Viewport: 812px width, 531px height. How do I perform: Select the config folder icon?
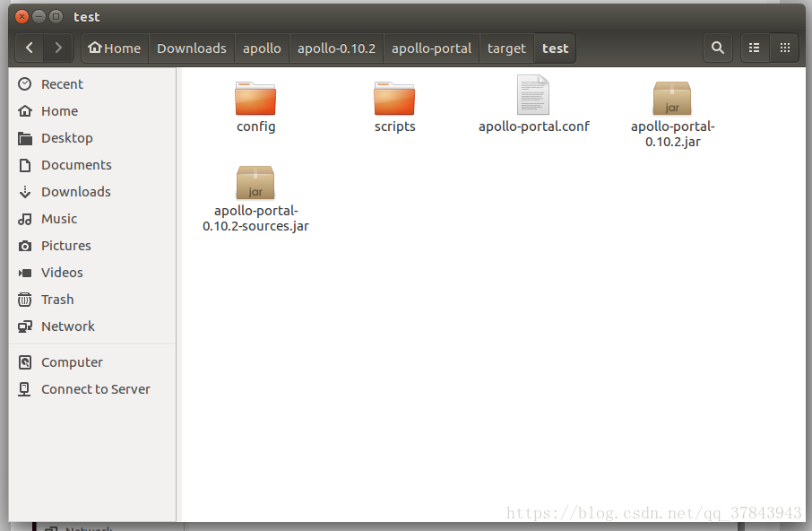[255, 98]
